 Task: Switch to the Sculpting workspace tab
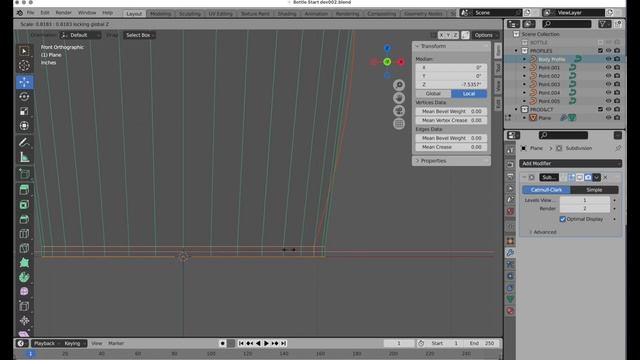click(190, 13)
